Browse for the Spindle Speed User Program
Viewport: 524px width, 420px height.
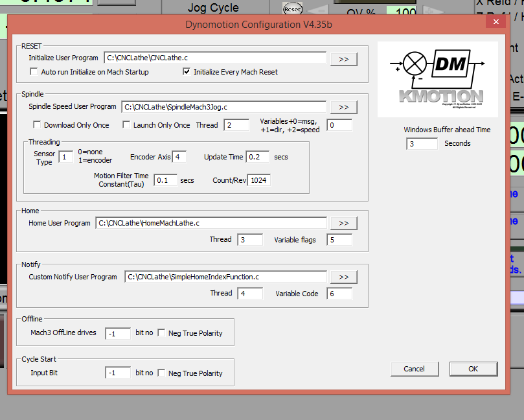pyautogui.click(x=343, y=107)
